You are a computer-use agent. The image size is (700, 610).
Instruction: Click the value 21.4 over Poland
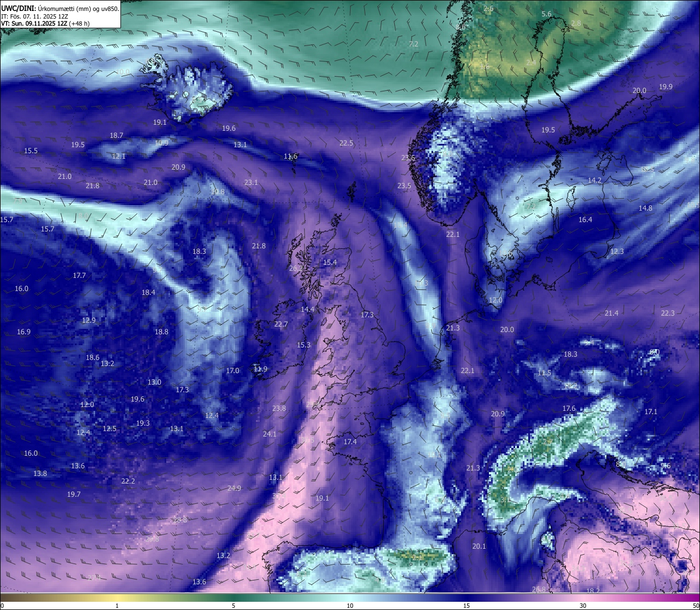(x=611, y=313)
